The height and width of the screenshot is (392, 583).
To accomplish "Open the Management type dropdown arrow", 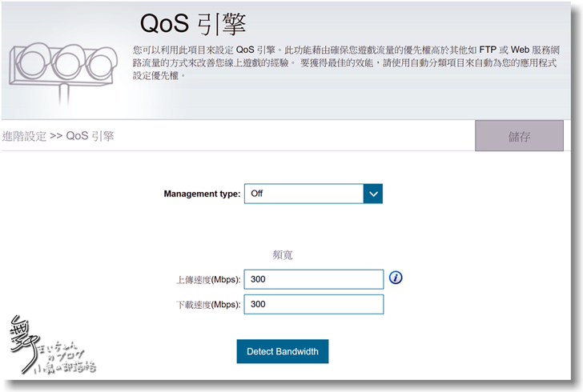I will [373, 194].
